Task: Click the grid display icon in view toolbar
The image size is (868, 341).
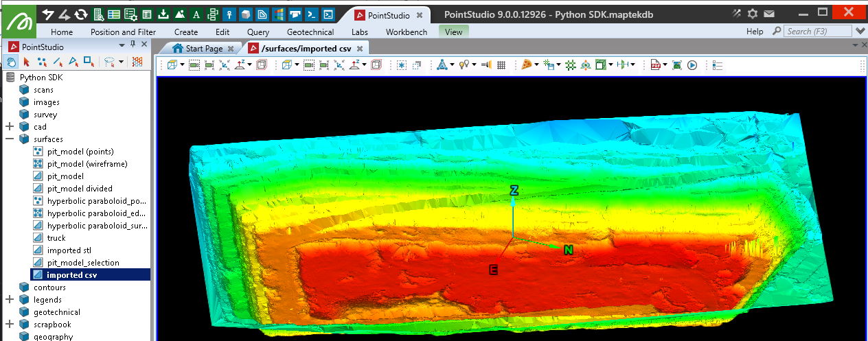Action: pos(501,65)
